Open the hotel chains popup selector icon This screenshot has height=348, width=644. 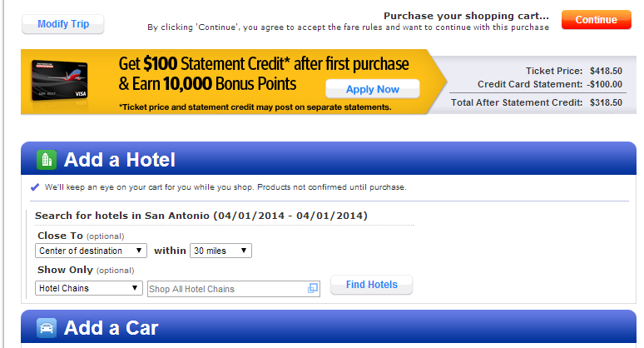313,289
